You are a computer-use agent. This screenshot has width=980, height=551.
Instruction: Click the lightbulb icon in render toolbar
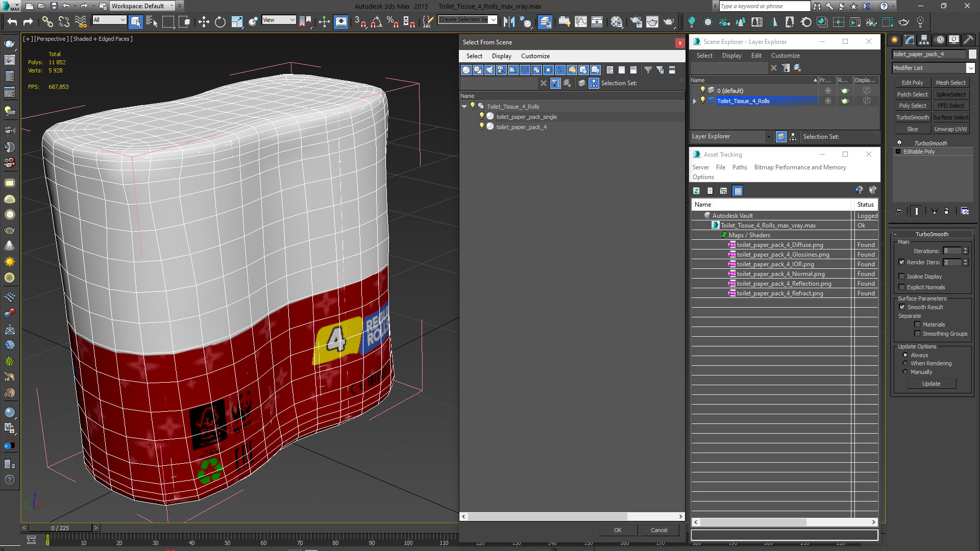[x=692, y=22]
